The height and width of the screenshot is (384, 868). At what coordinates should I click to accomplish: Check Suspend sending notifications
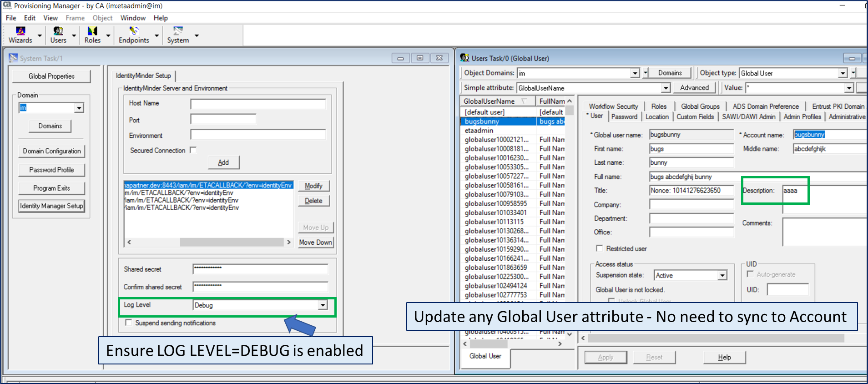point(129,323)
